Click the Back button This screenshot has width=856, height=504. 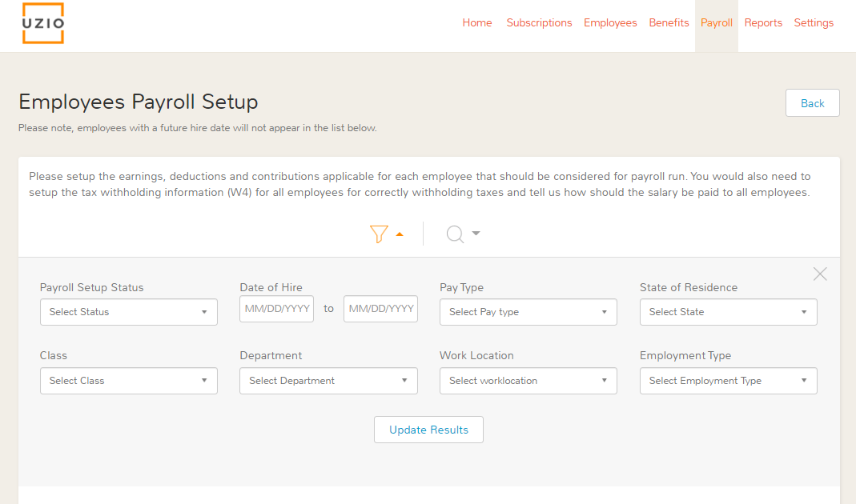tap(812, 103)
